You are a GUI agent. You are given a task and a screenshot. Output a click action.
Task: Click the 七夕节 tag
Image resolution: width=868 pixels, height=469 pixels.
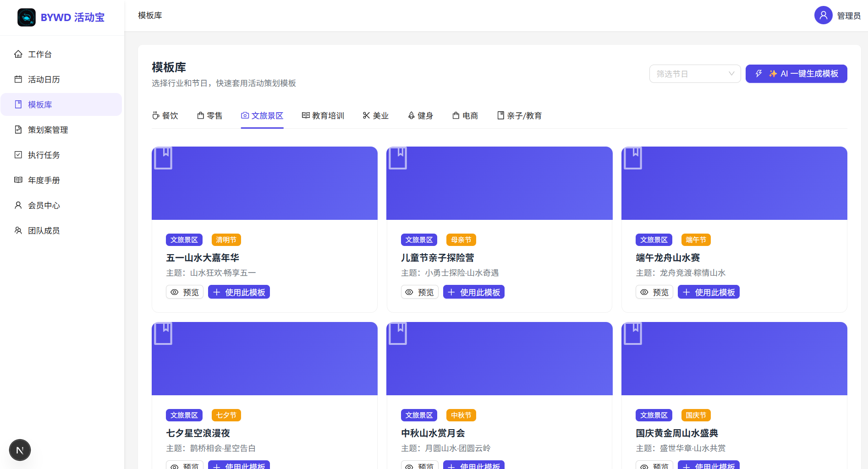click(226, 415)
